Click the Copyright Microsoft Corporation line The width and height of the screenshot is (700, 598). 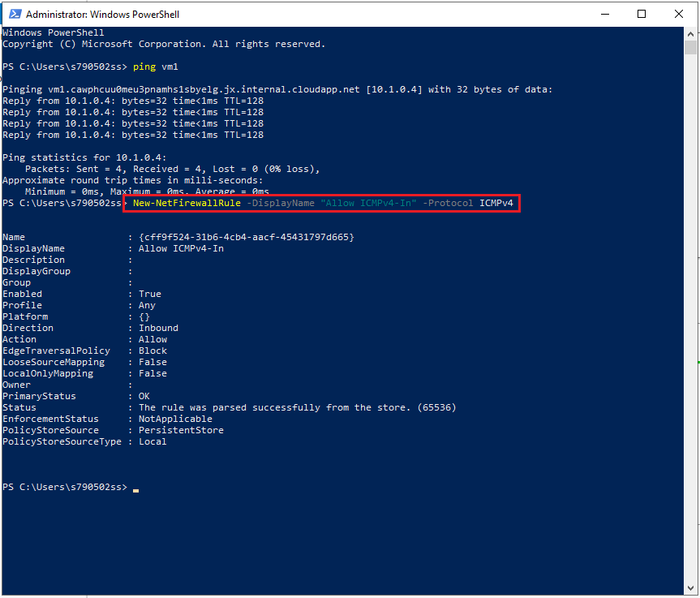[x=164, y=44]
